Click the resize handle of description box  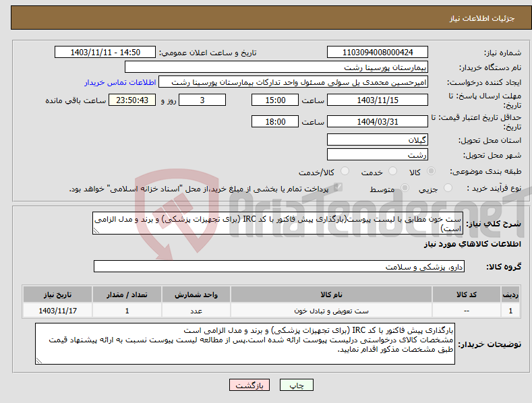pyautogui.click(x=96, y=230)
